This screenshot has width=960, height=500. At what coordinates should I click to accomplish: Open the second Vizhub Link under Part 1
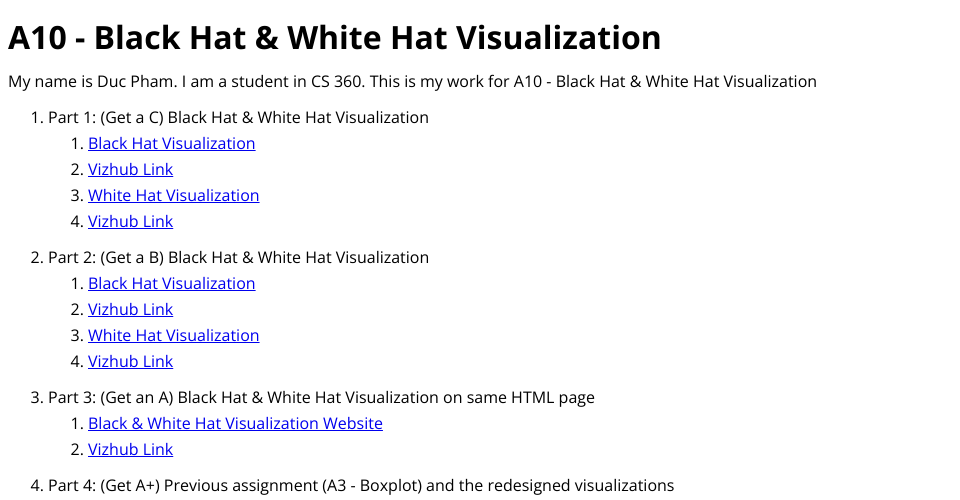click(x=130, y=221)
